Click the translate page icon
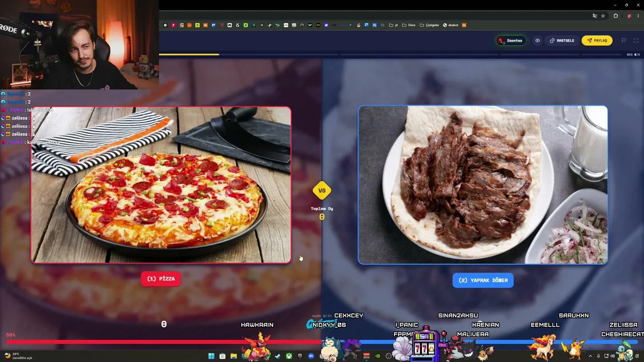 [x=595, y=16]
